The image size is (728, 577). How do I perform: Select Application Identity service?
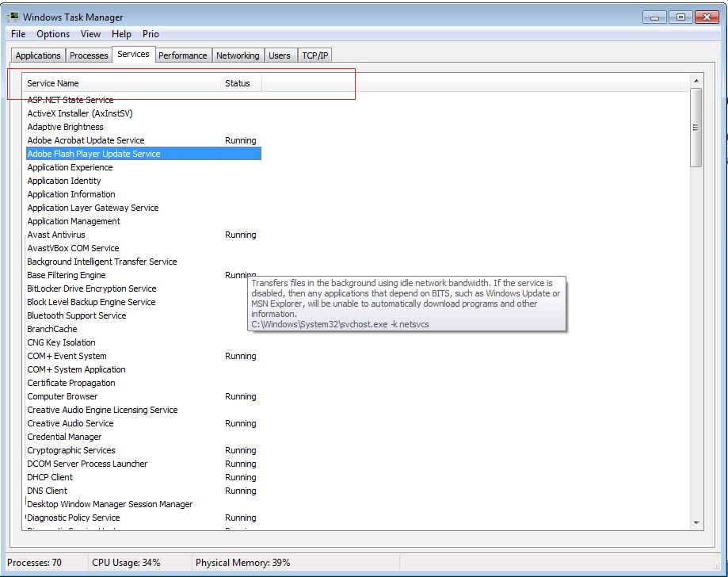pyautogui.click(x=143, y=181)
